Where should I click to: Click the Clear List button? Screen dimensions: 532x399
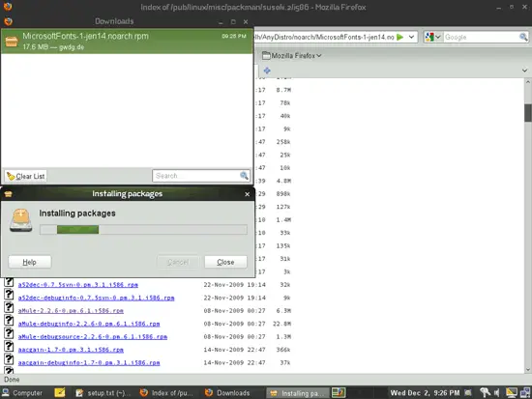[26, 176]
